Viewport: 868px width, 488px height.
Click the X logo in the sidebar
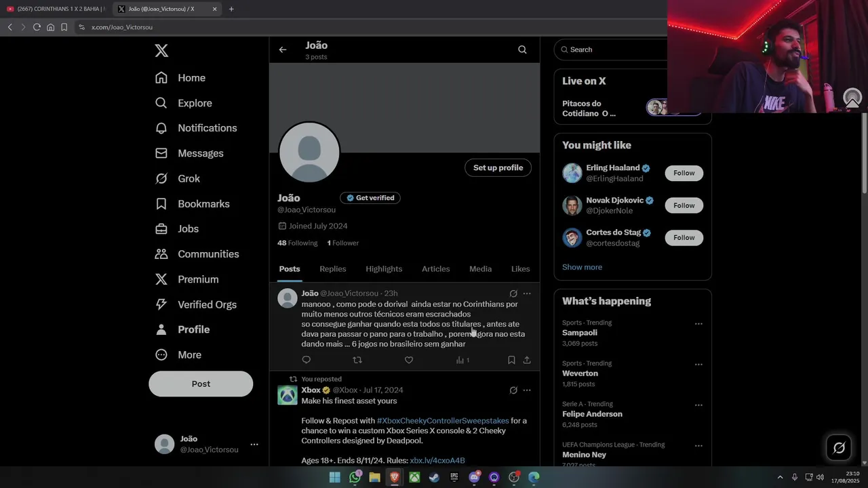(x=161, y=50)
